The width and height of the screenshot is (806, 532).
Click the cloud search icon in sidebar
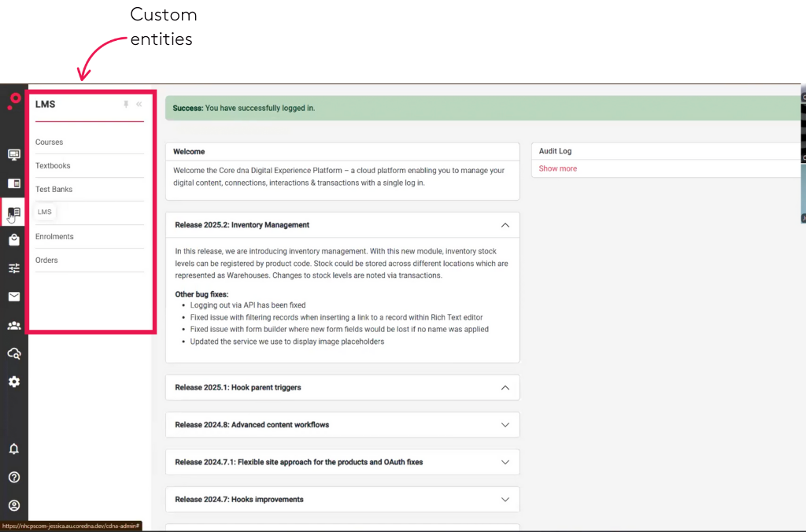[x=13, y=353]
